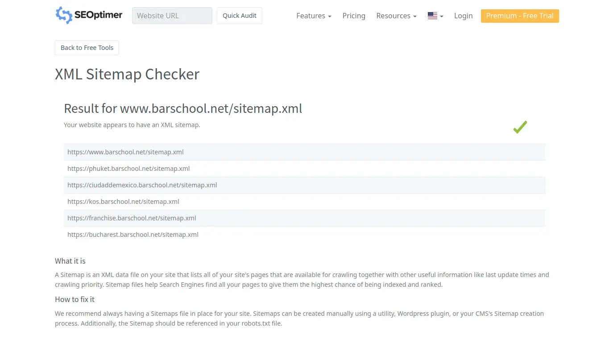Run the Quick Audit button
Viewport: 609px width, 364px height.
(x=240, y=16)
